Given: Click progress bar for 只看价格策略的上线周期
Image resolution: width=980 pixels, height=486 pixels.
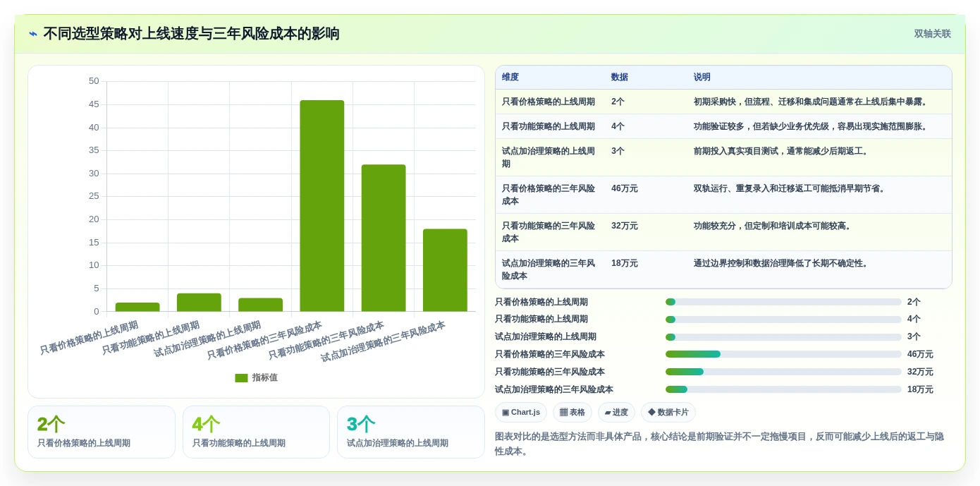Looking at the screenshot, I should pos(783,302).
